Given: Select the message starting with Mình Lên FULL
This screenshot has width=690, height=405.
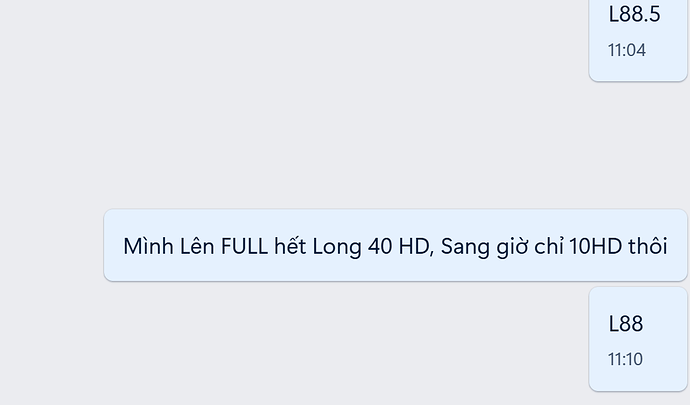Looking at the screenshot, I should pyautogui.click(x=396, y=245).
